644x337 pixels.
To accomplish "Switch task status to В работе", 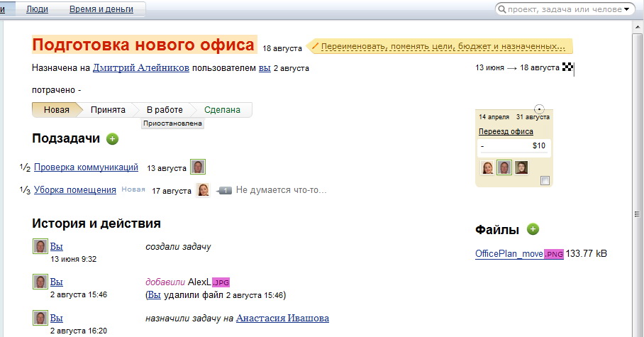I will [165, 110].
